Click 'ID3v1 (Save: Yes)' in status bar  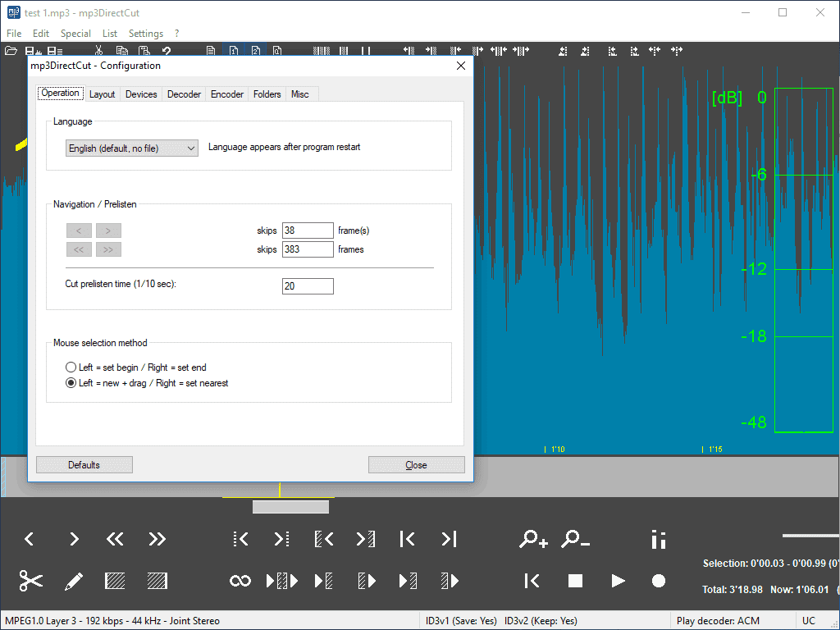point(461,621)
